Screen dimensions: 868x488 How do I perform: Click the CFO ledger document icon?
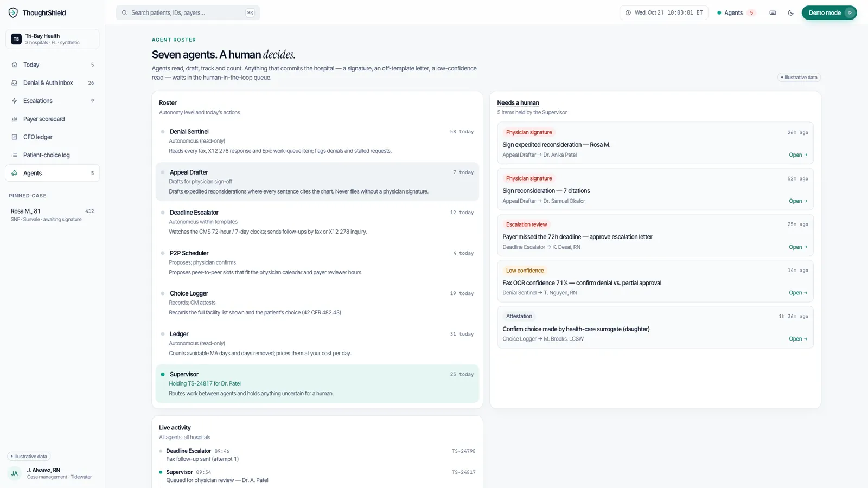[x=15, y=137]
